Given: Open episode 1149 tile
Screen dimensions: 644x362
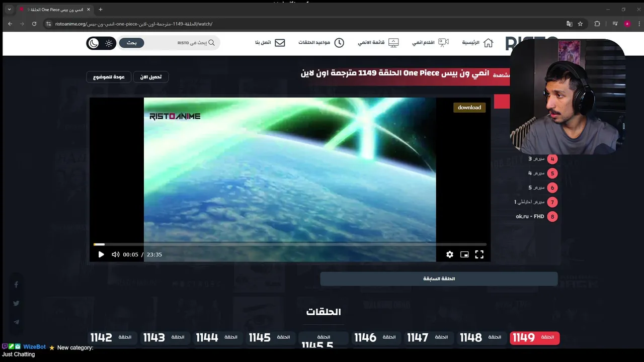Looking at the screenshot, I should [x=535, y=338].
